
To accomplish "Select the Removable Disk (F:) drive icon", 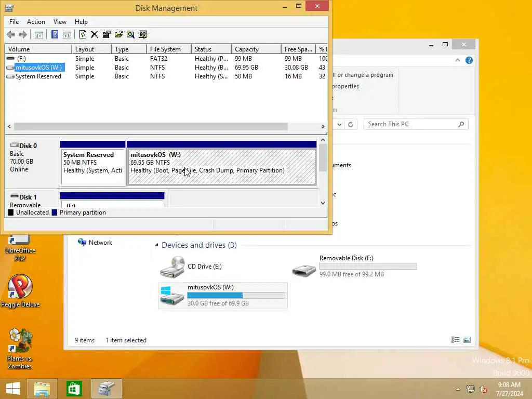I will [304, 270].
